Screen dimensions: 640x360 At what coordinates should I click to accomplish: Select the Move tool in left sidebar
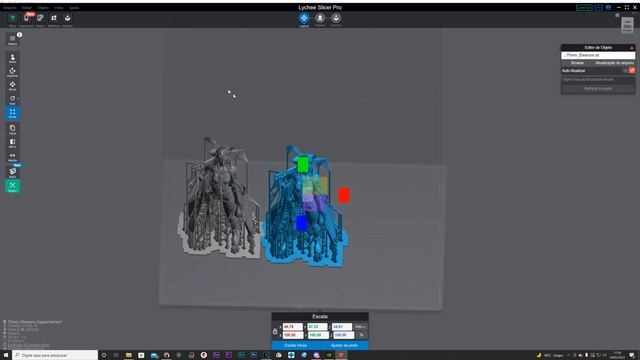pyautogui.click(x=13, y=86)
